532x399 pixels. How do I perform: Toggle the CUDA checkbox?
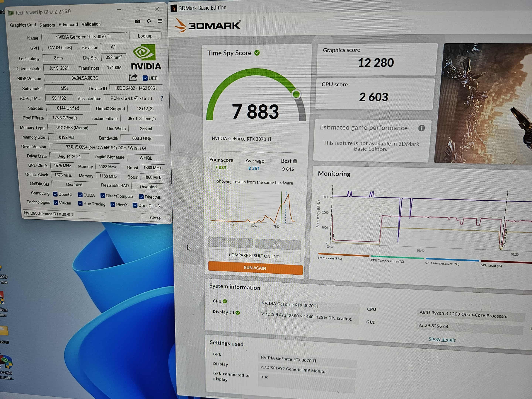[x=80, y=195]
